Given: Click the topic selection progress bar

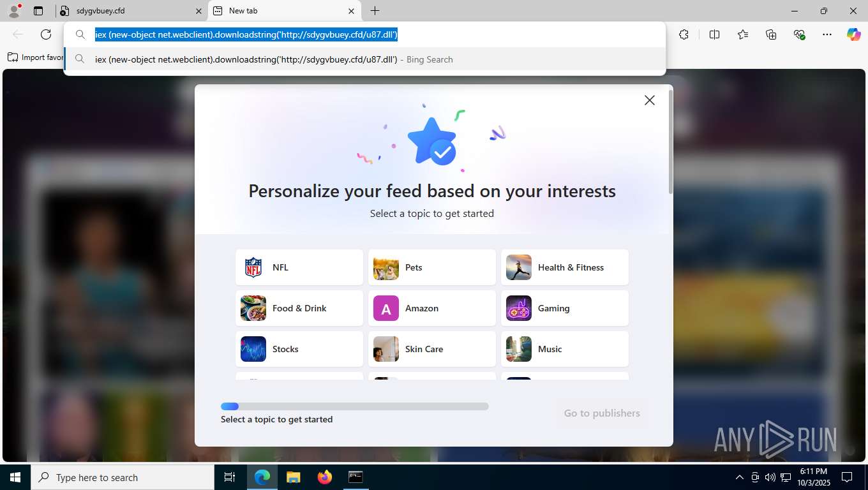Looking at the screenshot, I should click(355, 406).
